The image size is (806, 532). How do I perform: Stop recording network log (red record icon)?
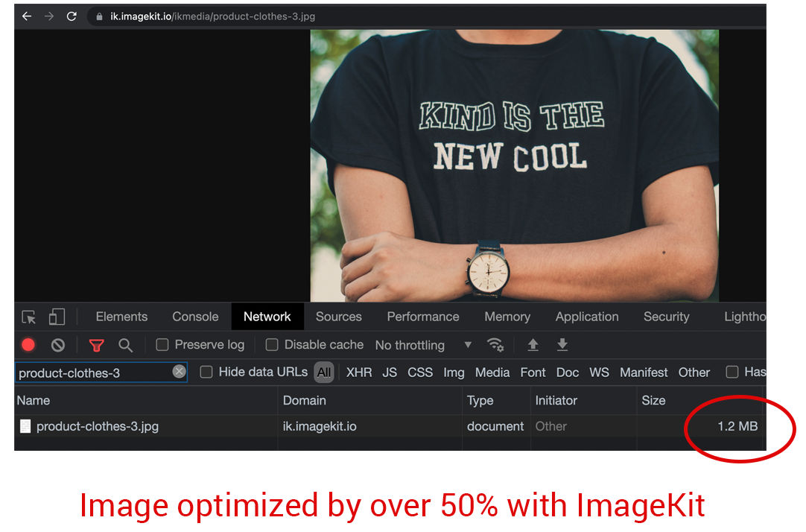28,344
